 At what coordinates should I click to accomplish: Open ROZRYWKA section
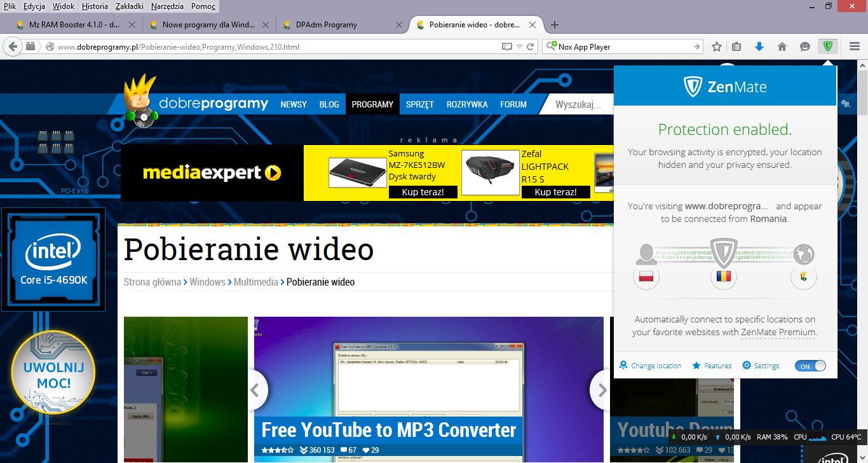[467, 104]
